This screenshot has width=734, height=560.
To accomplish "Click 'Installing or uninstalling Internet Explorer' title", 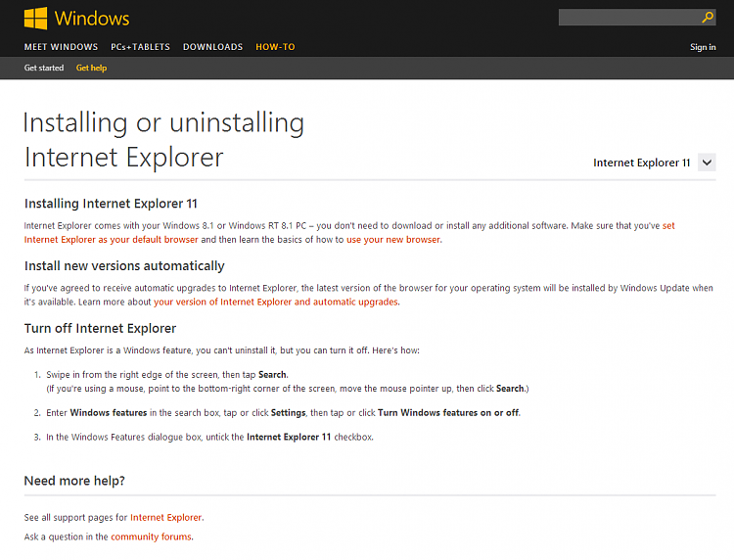I will click(163, 140).
